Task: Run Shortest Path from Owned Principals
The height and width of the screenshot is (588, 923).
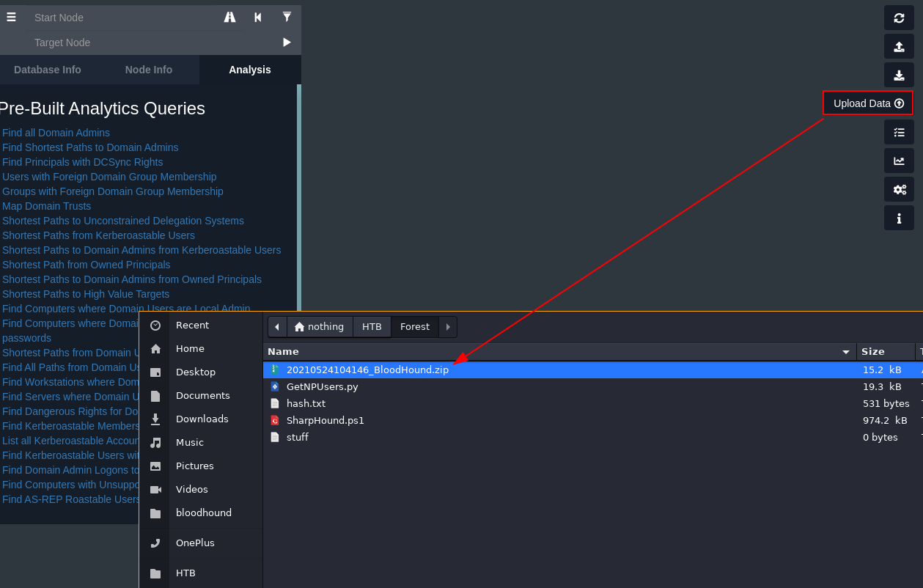Action: coord(87,265)
